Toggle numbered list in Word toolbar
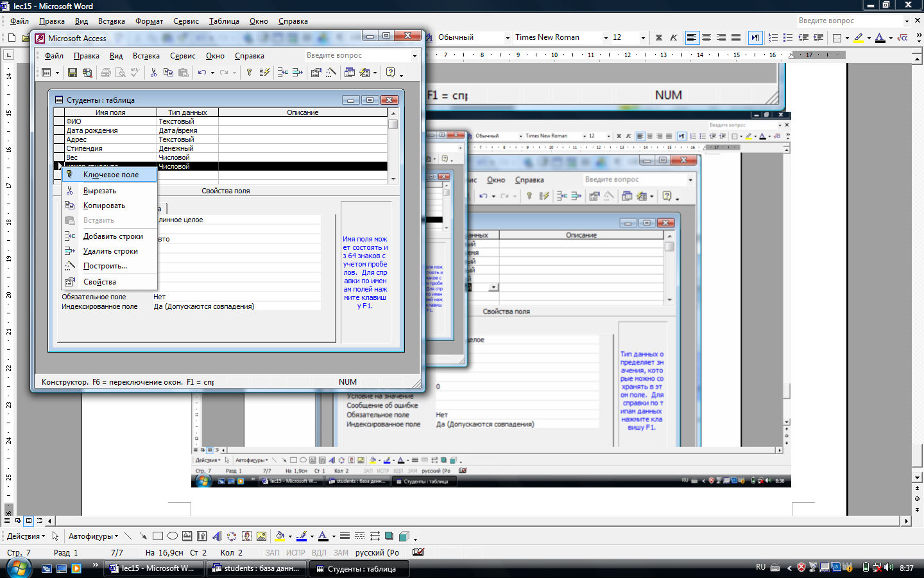 773,38
